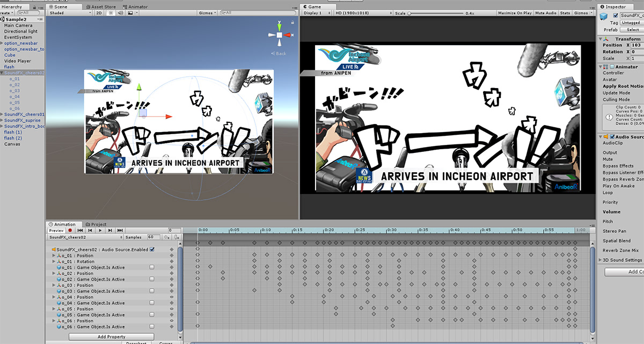This screenshot has width=644, height=344.
Task: Play the animation clip
Action: [x=100, y=230]
